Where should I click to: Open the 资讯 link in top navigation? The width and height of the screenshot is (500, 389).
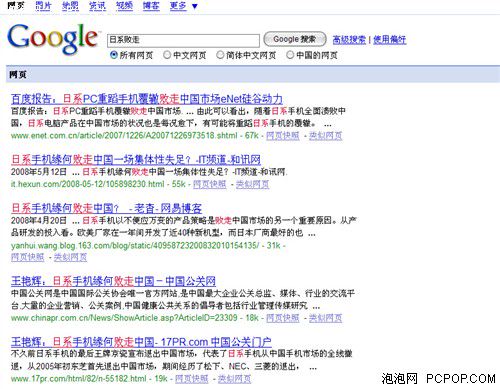pyautogui.click(x=97, y=5)
